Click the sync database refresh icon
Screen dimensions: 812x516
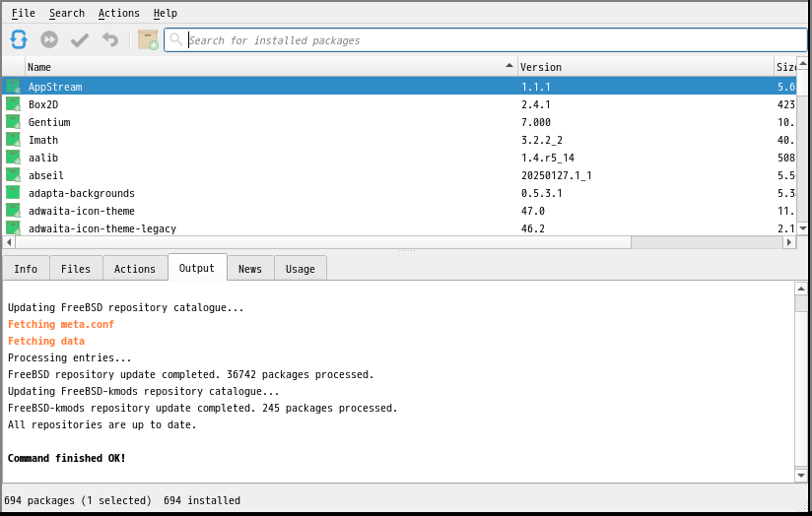(19, 39)
